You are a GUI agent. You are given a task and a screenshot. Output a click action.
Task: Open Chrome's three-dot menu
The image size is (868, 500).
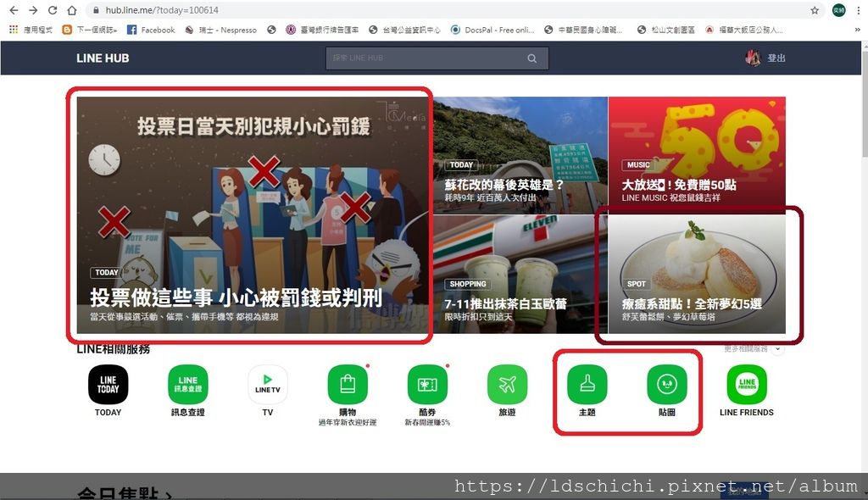pyautogui.click(x=859, y=10)
